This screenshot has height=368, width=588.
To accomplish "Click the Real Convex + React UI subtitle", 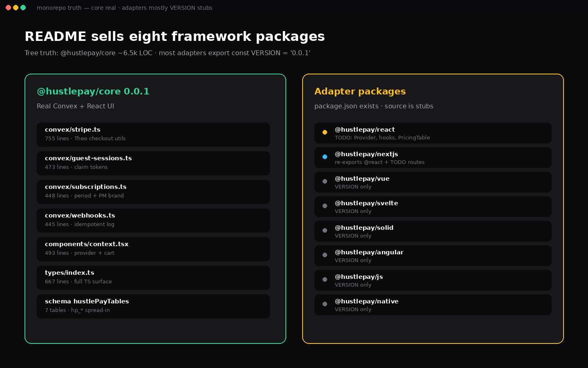I will 76,106.
